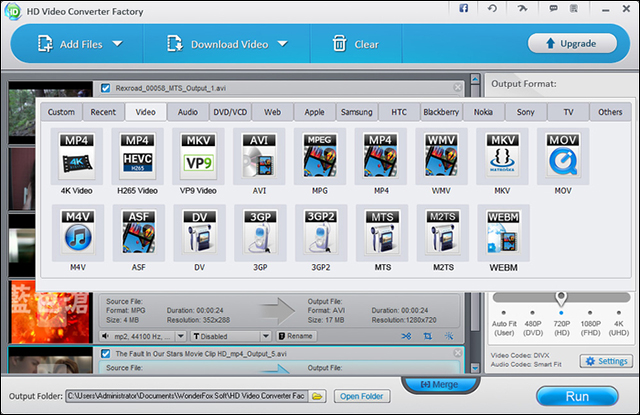Select the 4K Video MP4 format icon
Image resolution: width=640 pixels, height=415 pixels.
click(x=77, y=156)
